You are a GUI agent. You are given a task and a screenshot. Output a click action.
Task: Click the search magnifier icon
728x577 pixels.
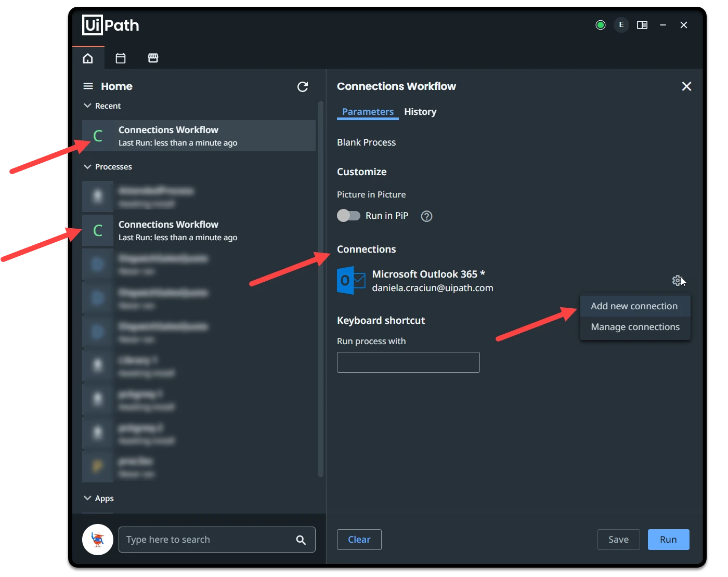(x=301, y=540)
